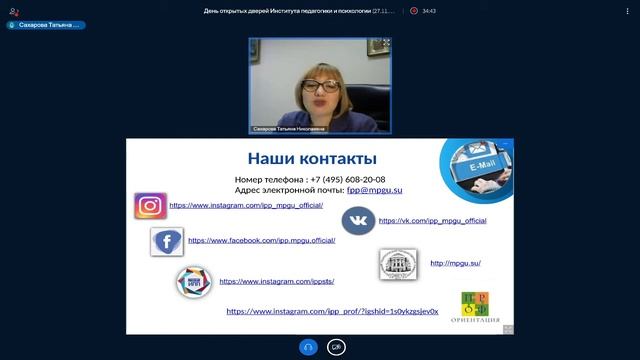Open the users list panel toggle
The width and height of the screenshot is (640, 360).
[x=14, y=11]
